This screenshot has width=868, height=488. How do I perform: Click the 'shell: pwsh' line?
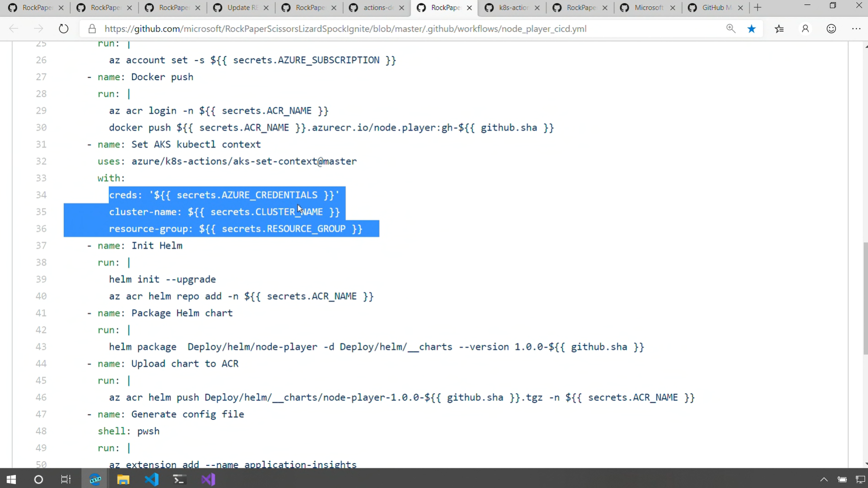pyautogui.click(x=129, y=431)
